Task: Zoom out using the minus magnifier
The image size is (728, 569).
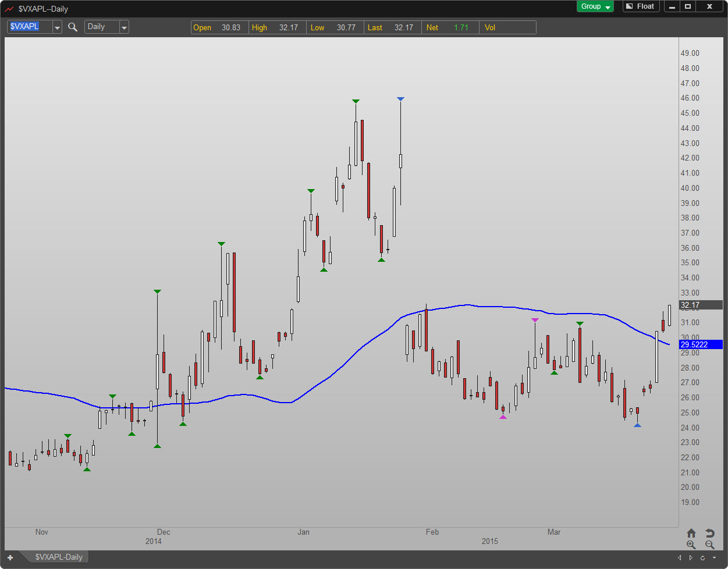Action: (x=709, y=545)
